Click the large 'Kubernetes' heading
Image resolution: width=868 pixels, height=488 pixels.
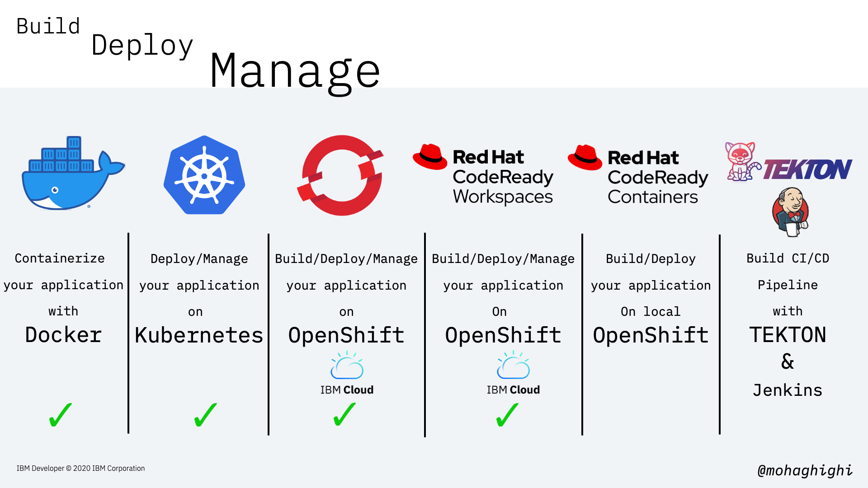(199, 335)
